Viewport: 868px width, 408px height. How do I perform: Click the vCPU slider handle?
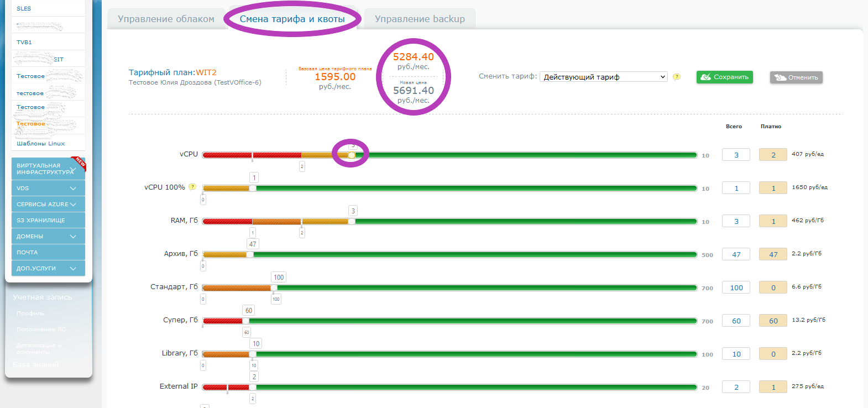pyautogui.click(x=352, y=155)
